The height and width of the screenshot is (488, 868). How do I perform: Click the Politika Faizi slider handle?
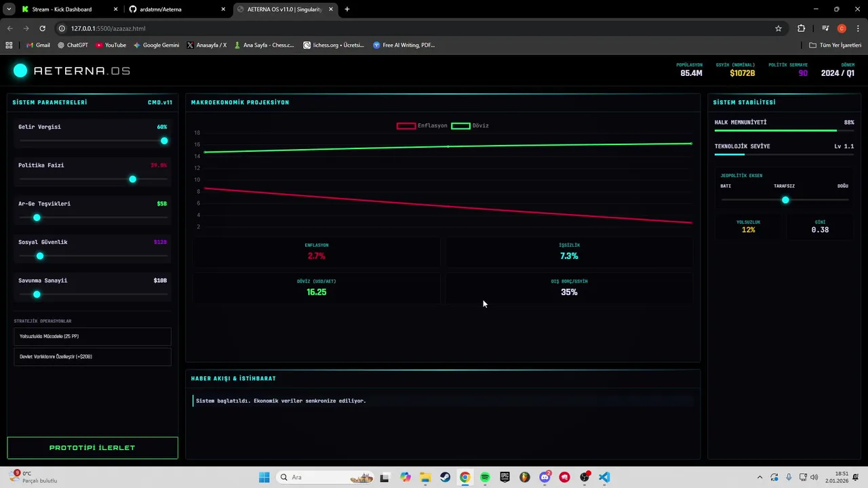pyautogui.click(x=133, y=179)
